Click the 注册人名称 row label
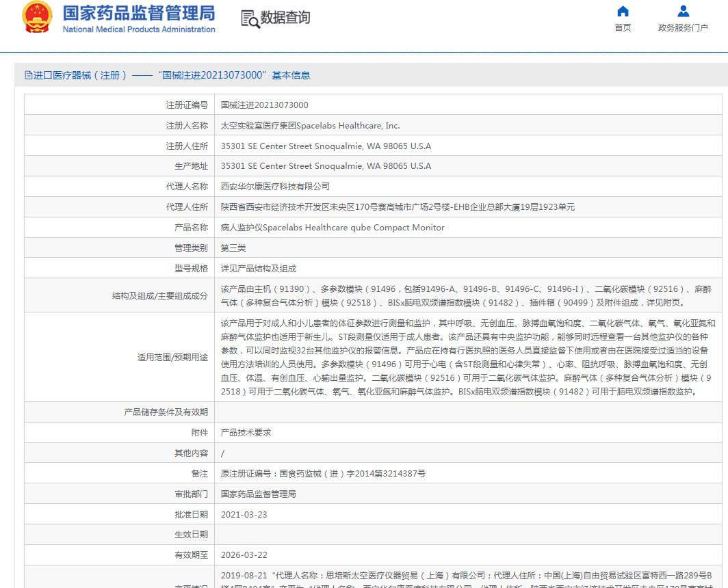Image resolution: width=728 pixels, height=588 pixels. pos(187,125)
